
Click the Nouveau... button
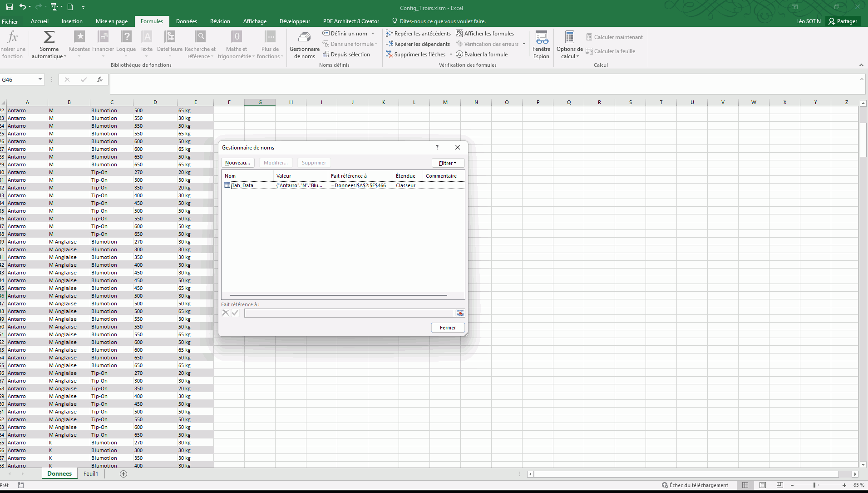coord(237,163)
